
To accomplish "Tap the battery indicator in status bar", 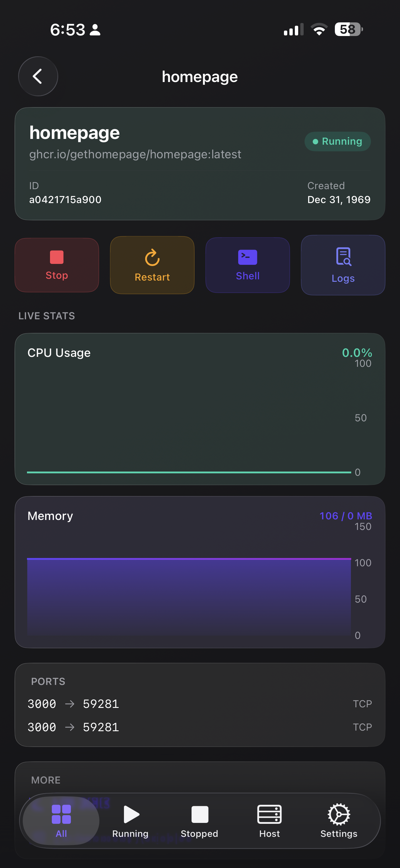I will 348,29.
